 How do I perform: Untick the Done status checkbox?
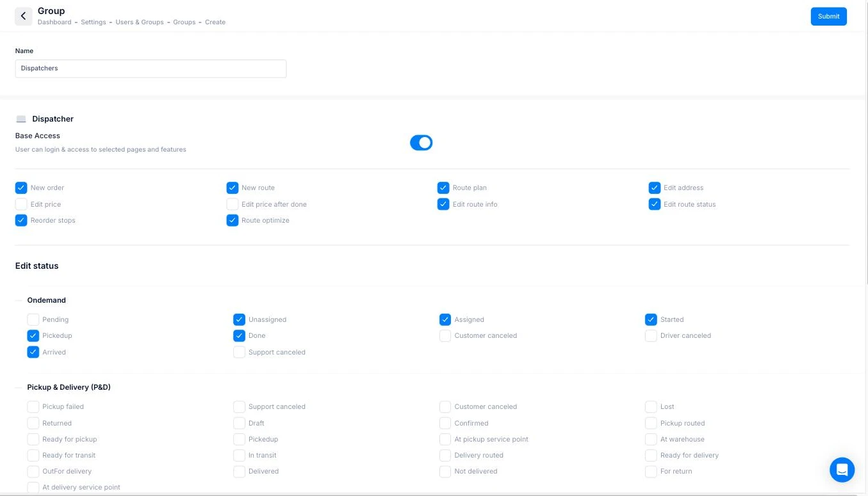click(239, 335)
